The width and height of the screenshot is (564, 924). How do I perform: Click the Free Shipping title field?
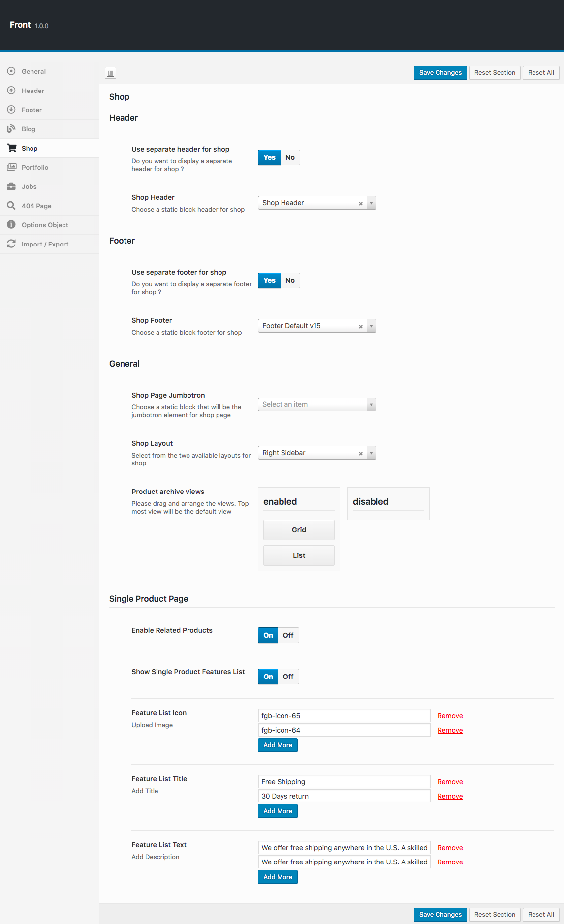[x=344, y=782]
